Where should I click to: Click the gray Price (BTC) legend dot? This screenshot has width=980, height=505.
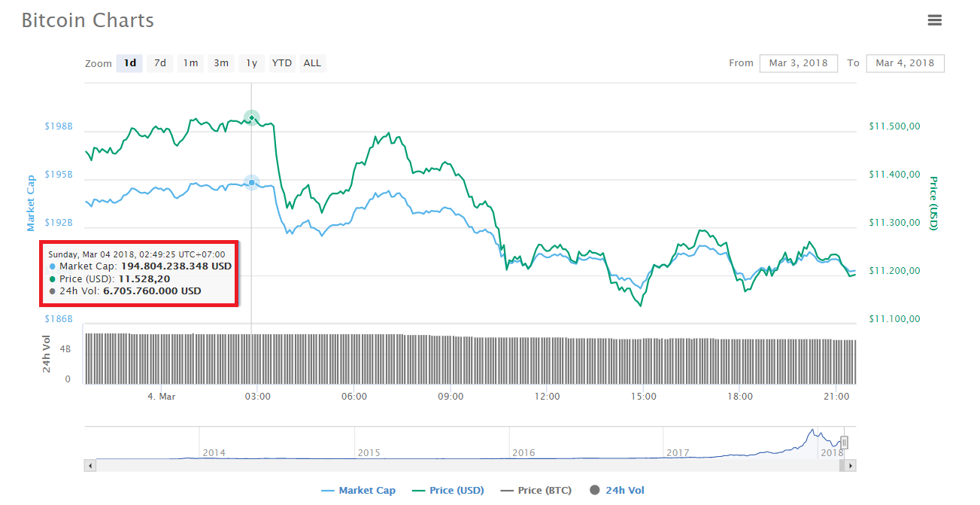[508, 490]
